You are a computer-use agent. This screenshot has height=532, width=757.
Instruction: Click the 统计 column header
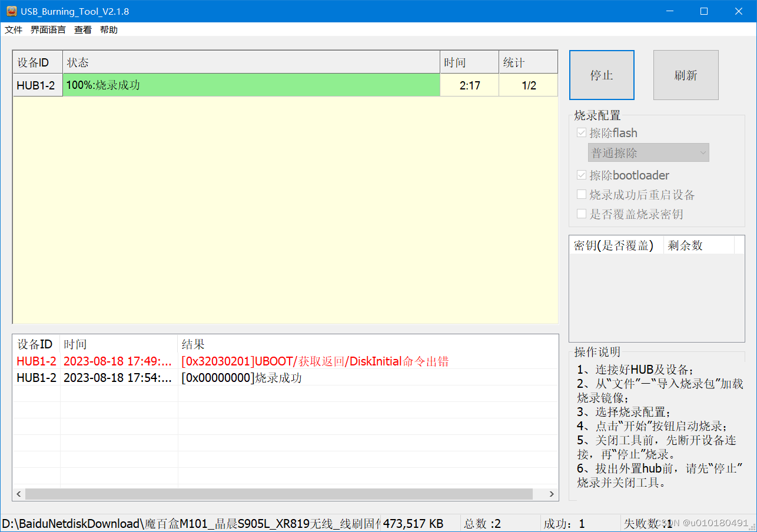tap(529, 62)
